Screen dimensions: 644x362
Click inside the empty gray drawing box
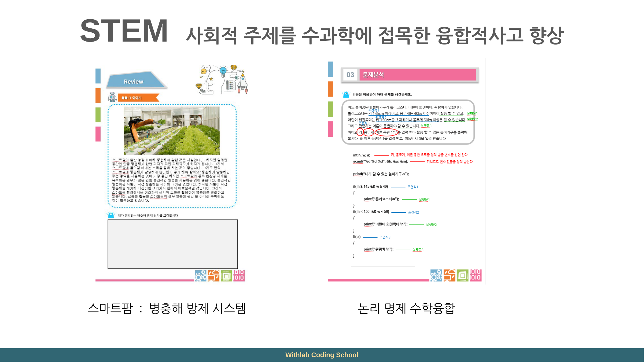coord(172,244)
